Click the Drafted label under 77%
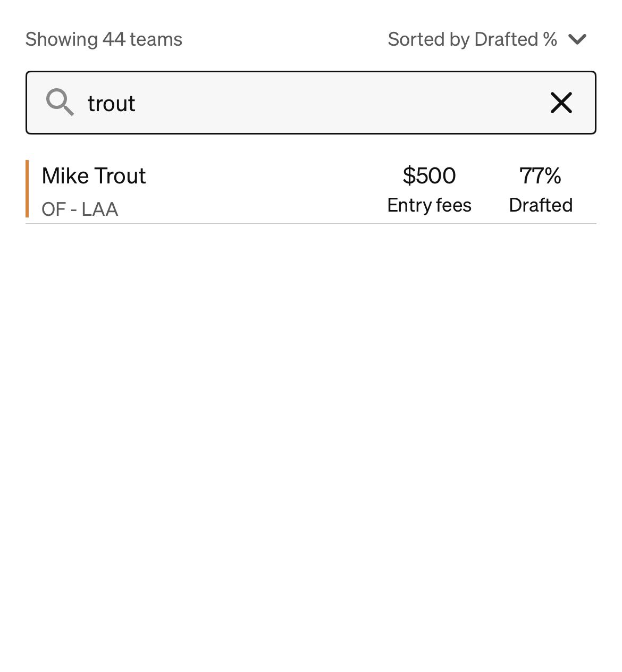622x672 pixels. [x=540, y=205]
